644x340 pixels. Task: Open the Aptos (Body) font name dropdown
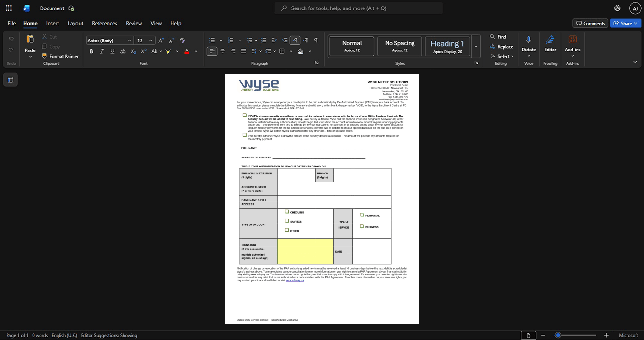click(109, 41)
